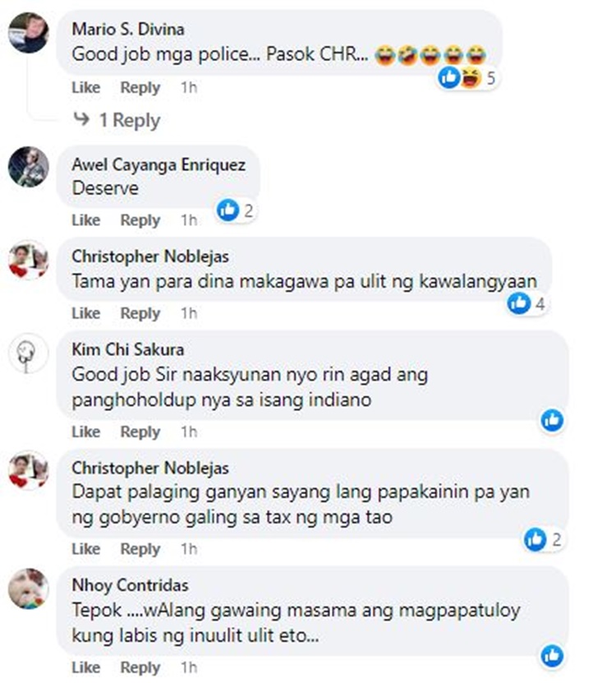View likes on 'Tama yan para dina' comment

click(x=526, y=303)
